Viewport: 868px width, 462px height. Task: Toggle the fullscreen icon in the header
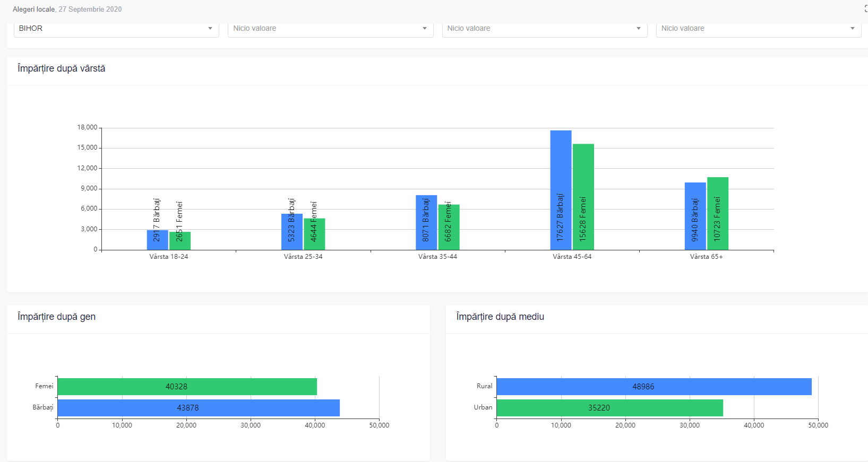pyautogui.click(x=865, y=9)
